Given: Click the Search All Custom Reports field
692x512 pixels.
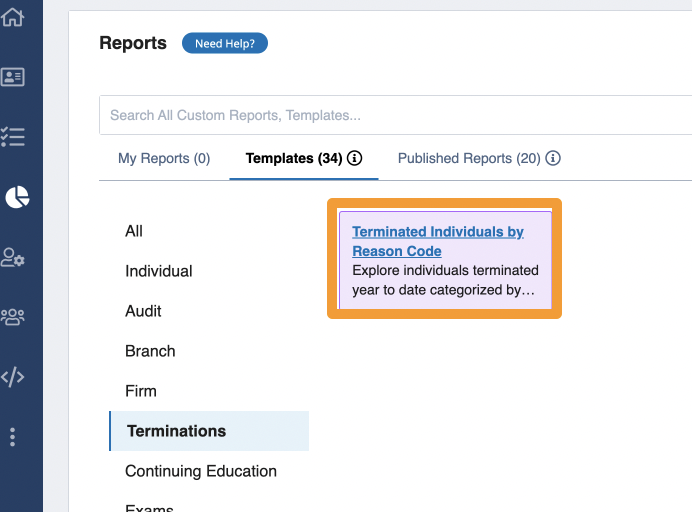Looking at the screenshot, I should point(395,115).
